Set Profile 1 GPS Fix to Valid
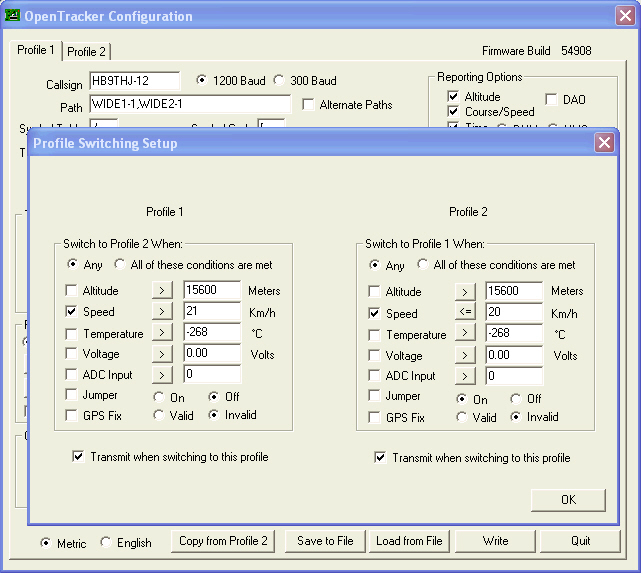The image size is (641, 573). click(173, 415)
